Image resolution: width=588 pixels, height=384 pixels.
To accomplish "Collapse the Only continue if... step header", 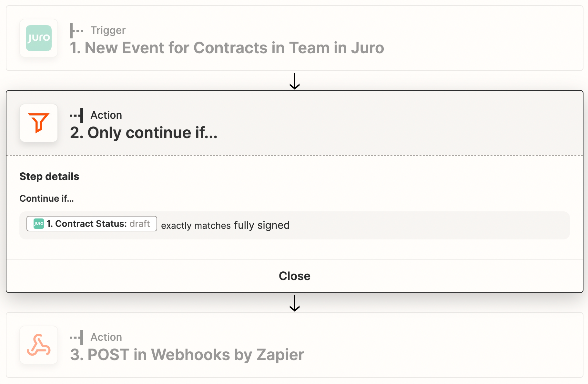I will [295, 123].
